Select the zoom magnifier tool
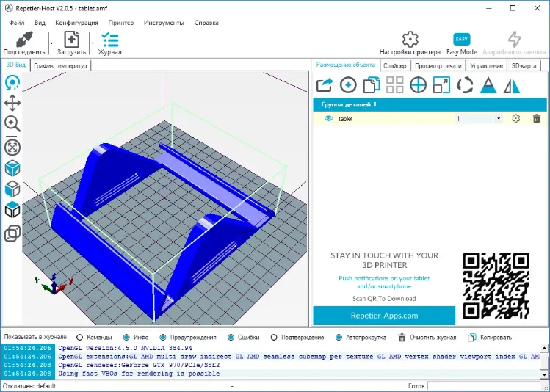The width and height of the screenshot is (550, 392). point(12,124)
